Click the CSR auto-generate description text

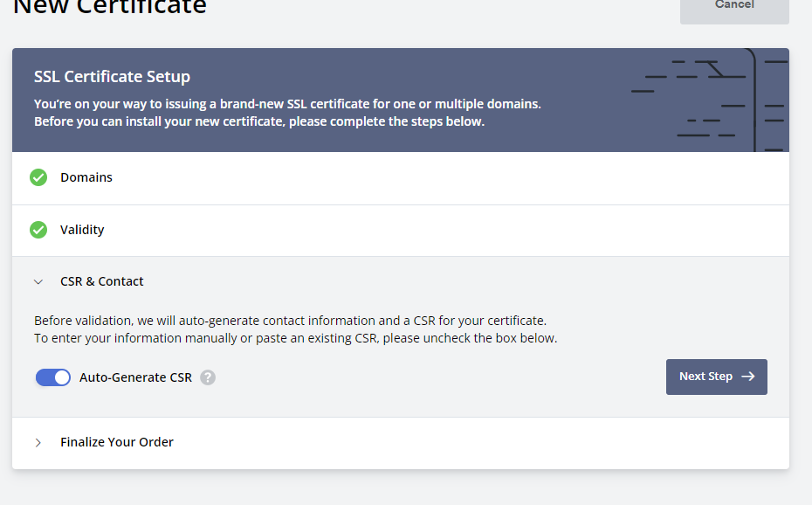click(295, 329)
